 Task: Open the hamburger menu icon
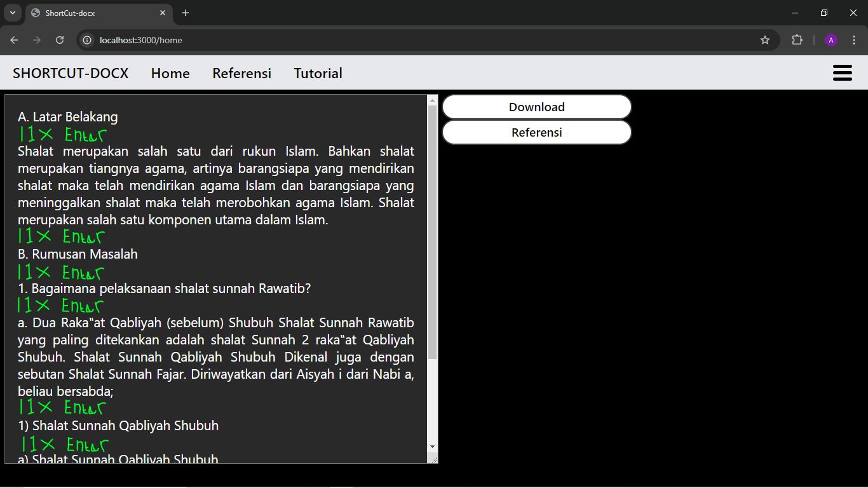click(x=842, y=73)
